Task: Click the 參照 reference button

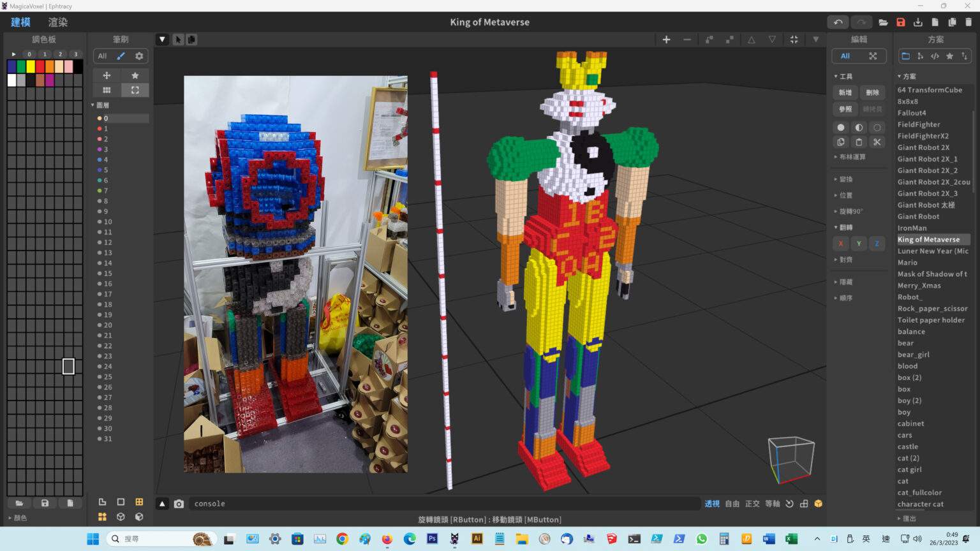Action: [x=845, y=109]
